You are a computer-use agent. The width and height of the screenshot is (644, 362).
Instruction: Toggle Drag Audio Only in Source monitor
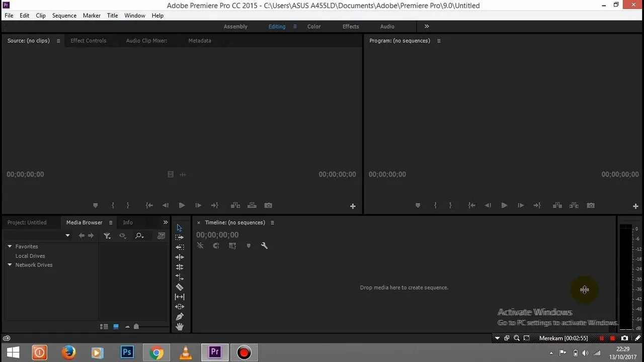click(183, 174)
